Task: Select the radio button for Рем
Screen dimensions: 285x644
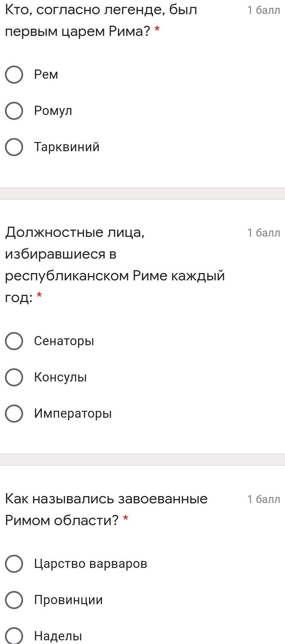Action: tap(14, 74)
